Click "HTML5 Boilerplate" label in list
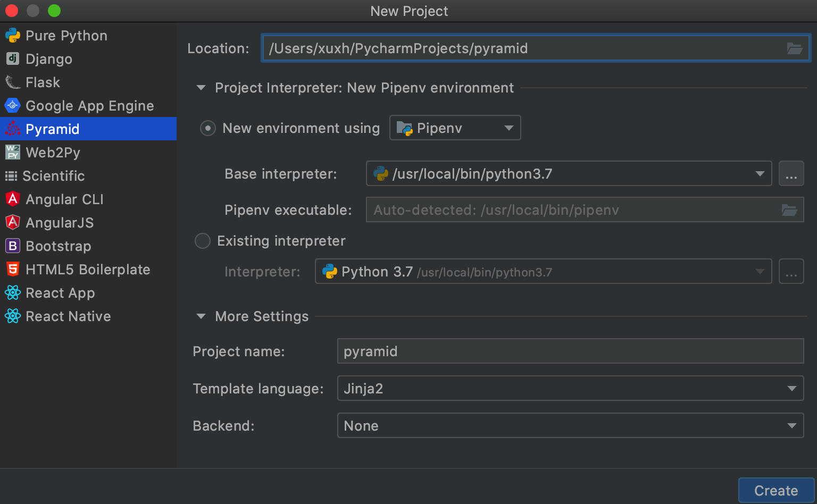Image resolution: width=817 pixels, height=504 pixels. point(88,270)
